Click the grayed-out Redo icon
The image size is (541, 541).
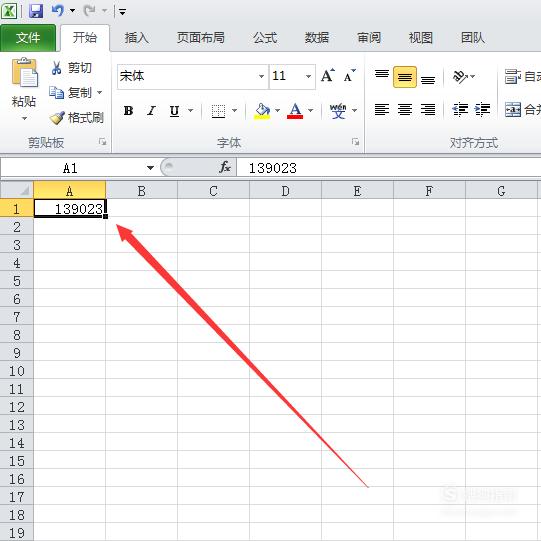tap(89, 11)
